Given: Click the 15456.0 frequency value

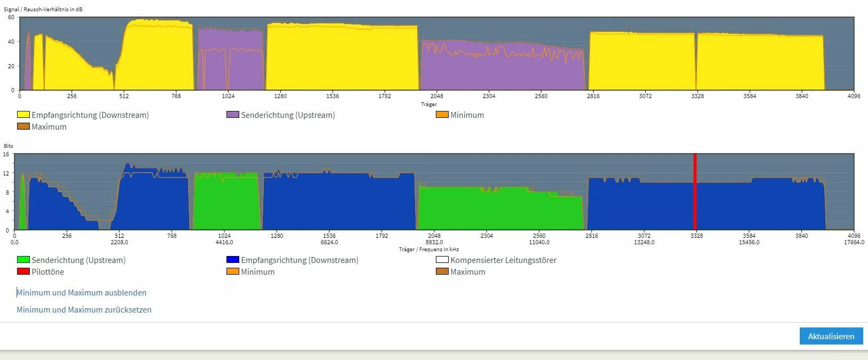Looking at the screenshot, I should tap(749, 242).
